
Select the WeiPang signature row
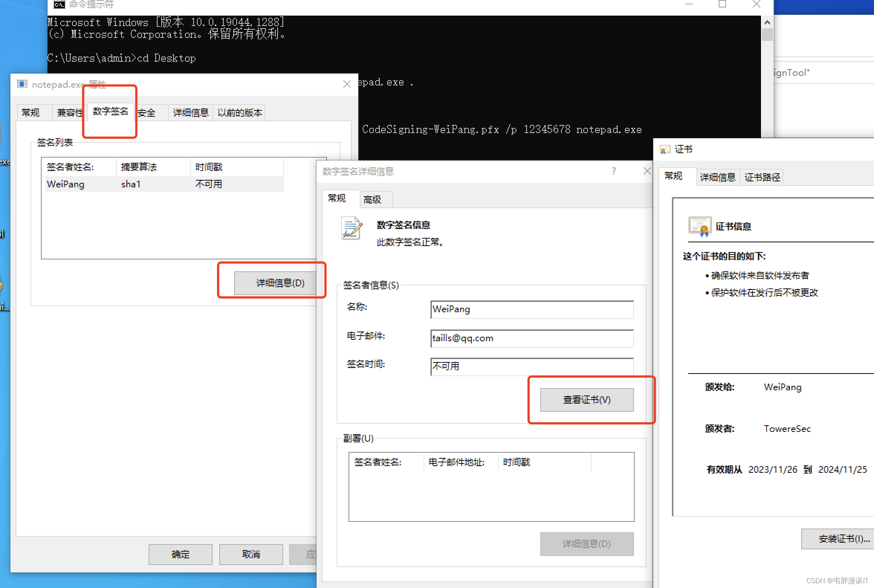[x=165, y=184]
